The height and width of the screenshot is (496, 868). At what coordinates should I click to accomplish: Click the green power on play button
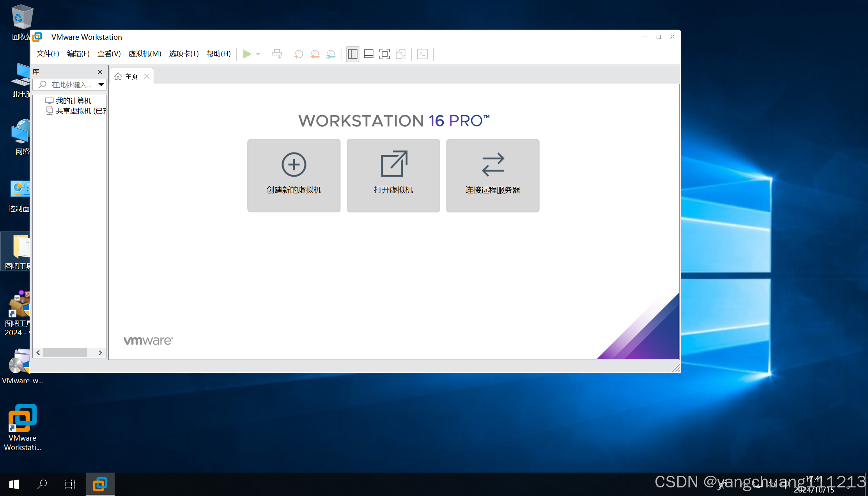(x=247, y=54)
